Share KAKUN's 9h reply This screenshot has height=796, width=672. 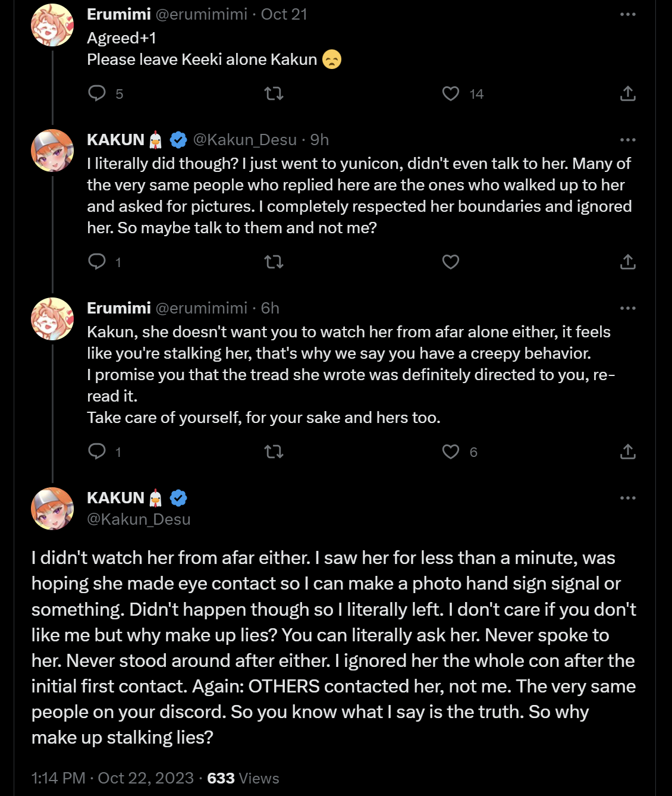(x=628, y=262)
